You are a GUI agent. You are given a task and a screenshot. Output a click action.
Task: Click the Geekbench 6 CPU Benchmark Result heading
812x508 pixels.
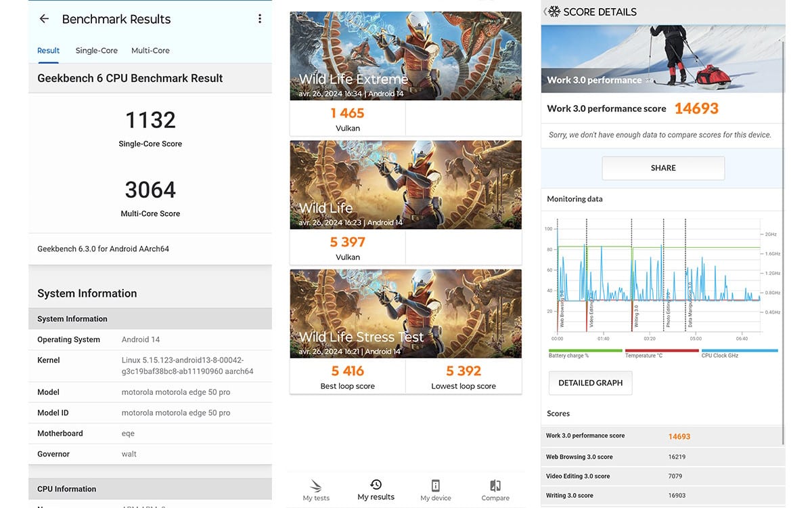(130, 78)
